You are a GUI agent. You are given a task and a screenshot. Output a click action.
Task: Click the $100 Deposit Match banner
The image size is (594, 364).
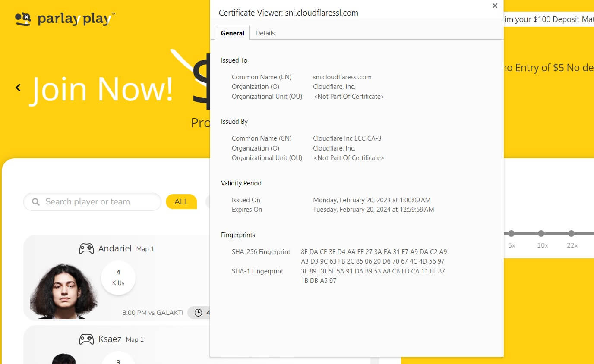(549, 19)
